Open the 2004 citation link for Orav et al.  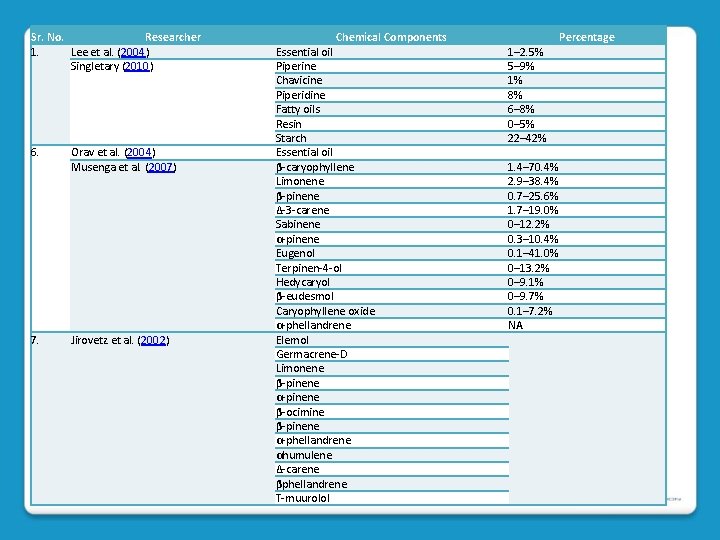pyautogui.click(x=139, y=152)
